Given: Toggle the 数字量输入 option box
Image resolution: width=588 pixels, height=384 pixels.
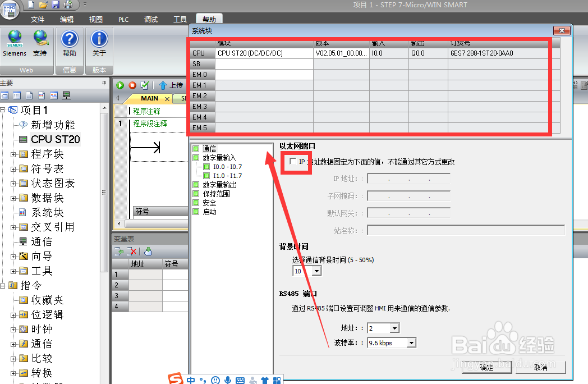Looking at the screenshot, I should click(196, 158).
